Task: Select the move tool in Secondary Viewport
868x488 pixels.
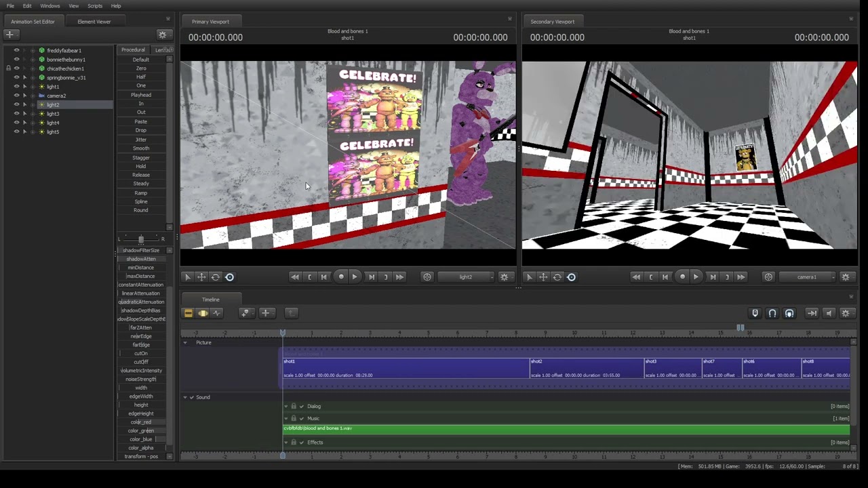Action: (543, 277)
